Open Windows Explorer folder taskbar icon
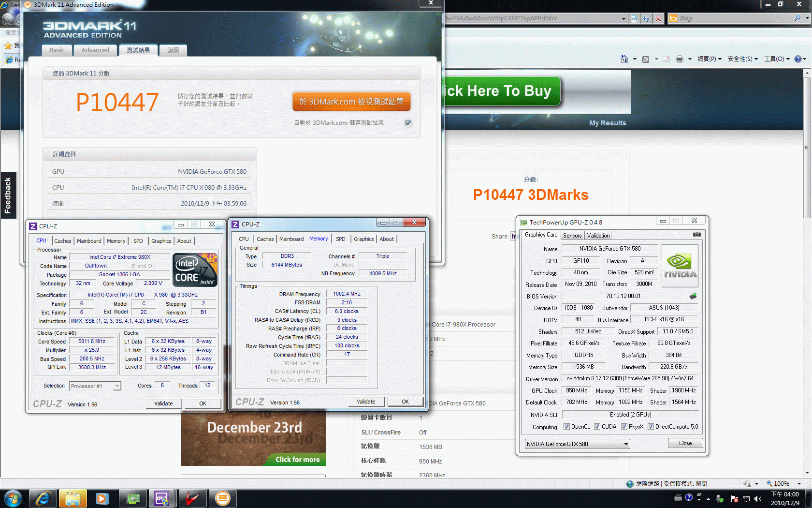812x508 pixels. [x=73, y=498]
